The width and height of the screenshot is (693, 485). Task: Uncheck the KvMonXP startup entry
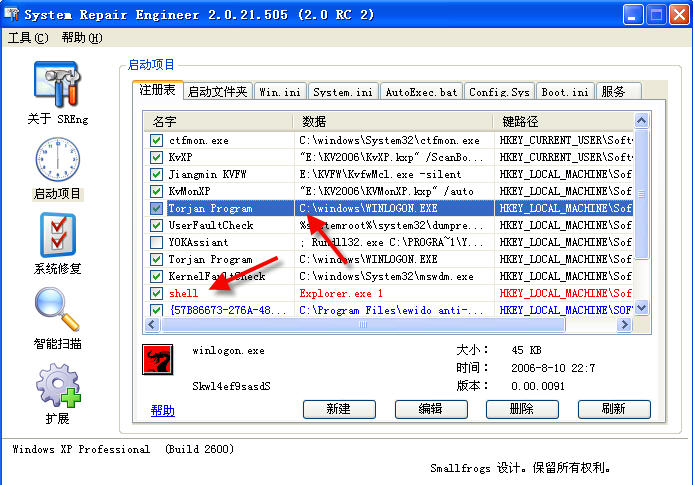[x=156, y=191]
